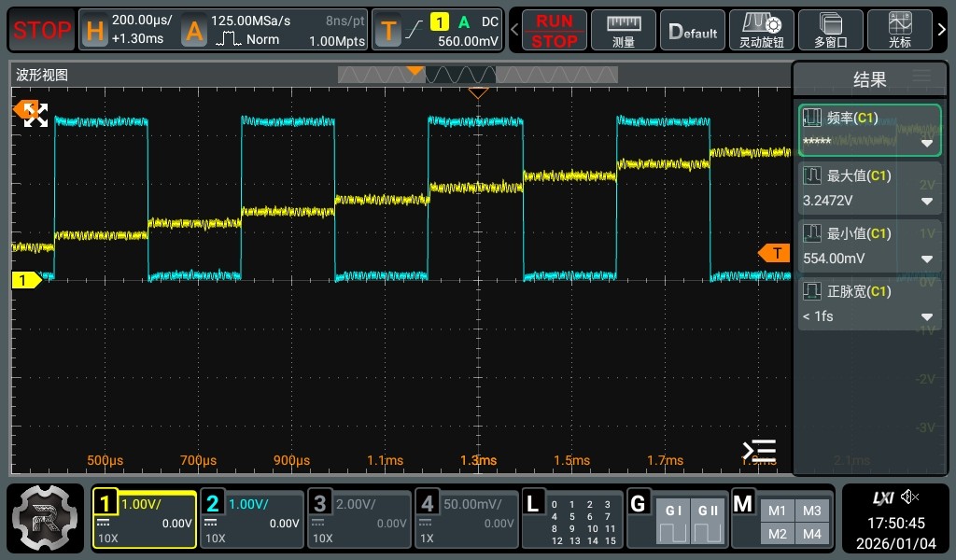Expand the 正脉宽(C1) measurement dropdown
956x560 pixels.
pyautogui.click(x=927, y=316)
